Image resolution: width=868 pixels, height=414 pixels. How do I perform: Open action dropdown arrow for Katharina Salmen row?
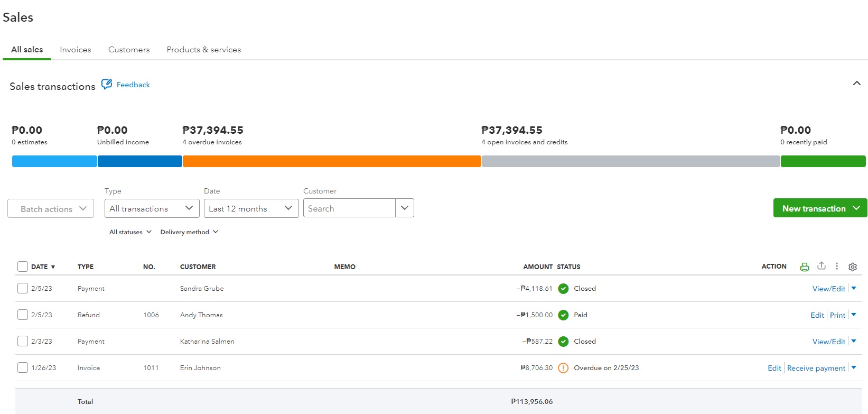[x=854, y=341]
